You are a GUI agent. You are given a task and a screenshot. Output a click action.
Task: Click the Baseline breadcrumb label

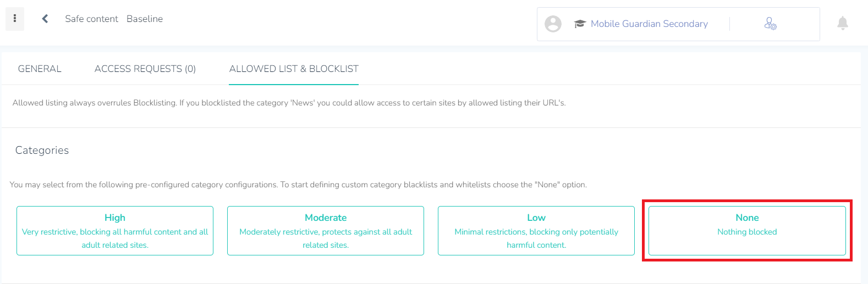[145, 19]
